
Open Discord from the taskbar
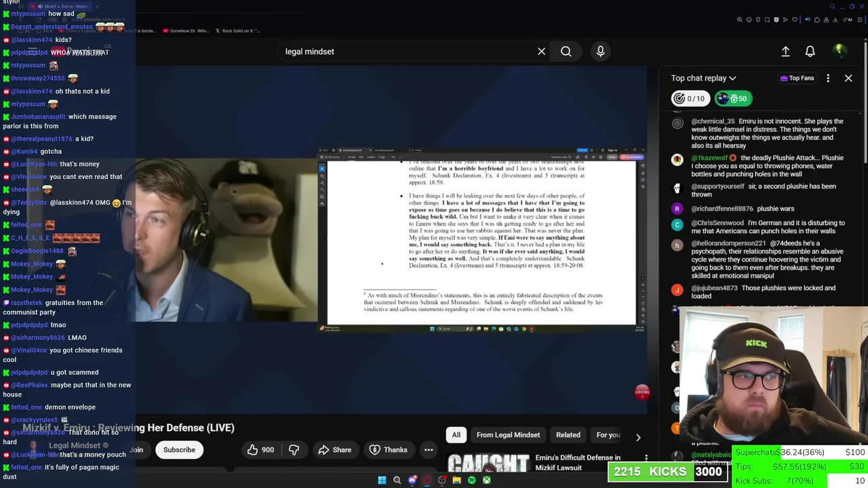[x=412, y=481]
